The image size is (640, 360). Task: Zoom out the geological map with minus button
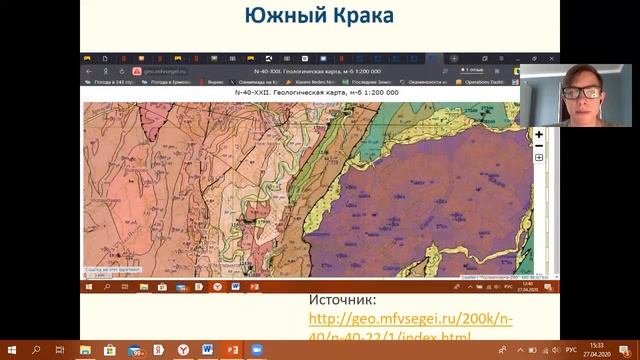tap(539, 146)
